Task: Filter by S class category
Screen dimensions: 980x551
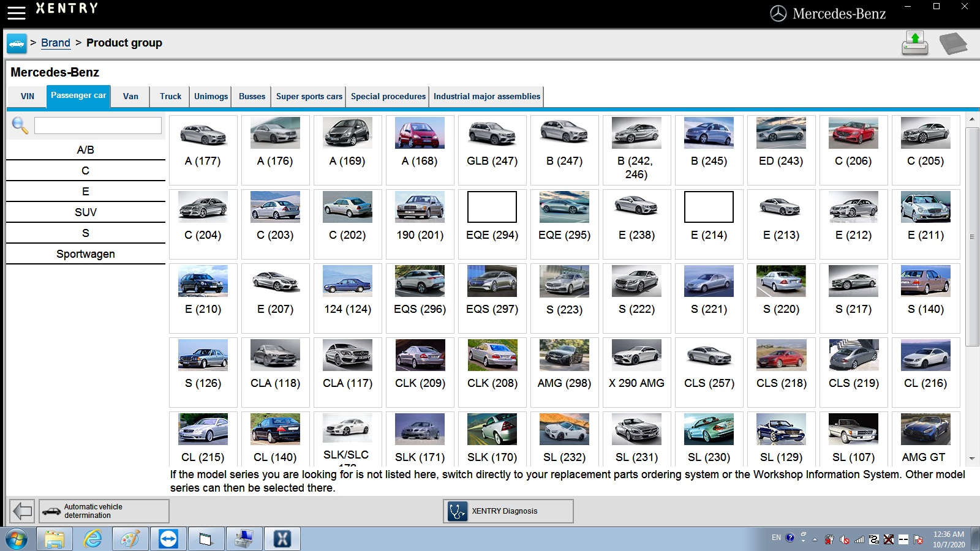Action: point(86,233)
